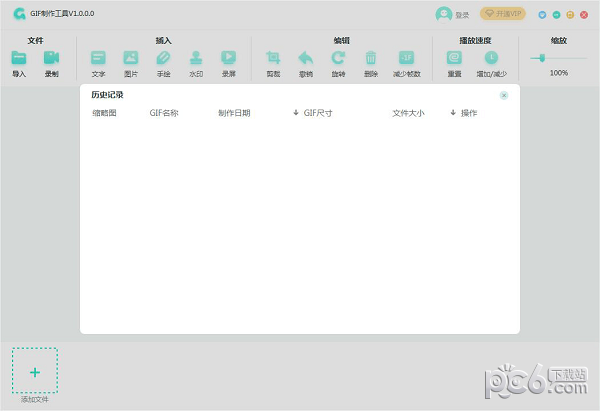Sort by the GIF尺寸 column arrow
The width and height of the screenshot is (600, 411).
(x=296, y=113)
